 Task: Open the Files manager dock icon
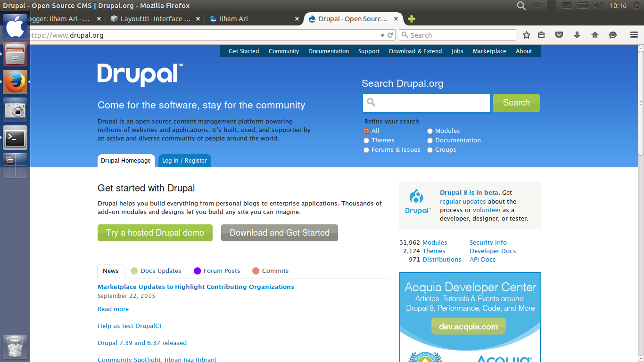(x=15, y=54)
